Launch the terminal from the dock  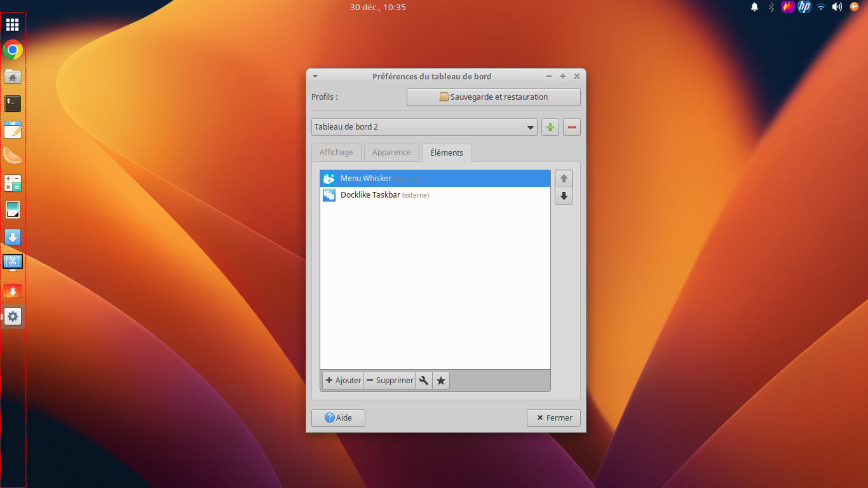[13, 103]
